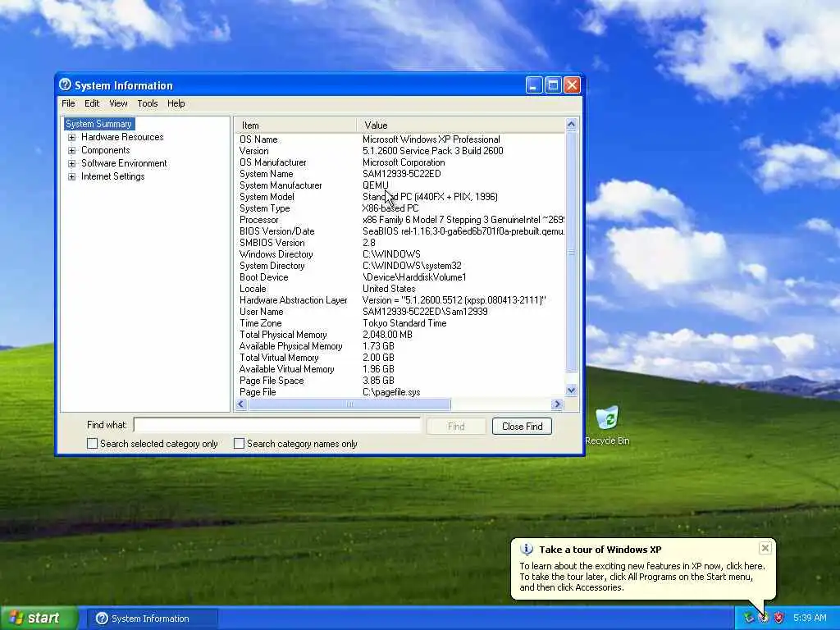Select the Boot Device row
The height and width of the screenshot is (630, 840).
tap(399, 277)
